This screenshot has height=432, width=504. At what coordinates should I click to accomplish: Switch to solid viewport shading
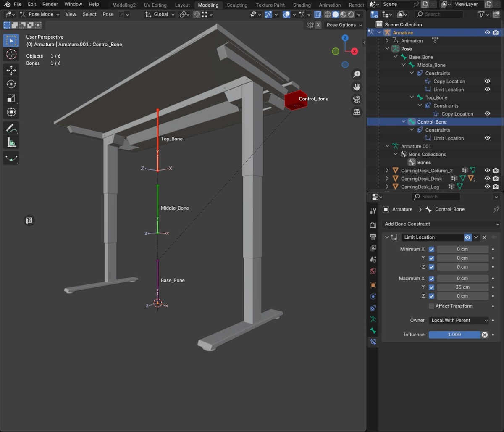coord(336,14)
